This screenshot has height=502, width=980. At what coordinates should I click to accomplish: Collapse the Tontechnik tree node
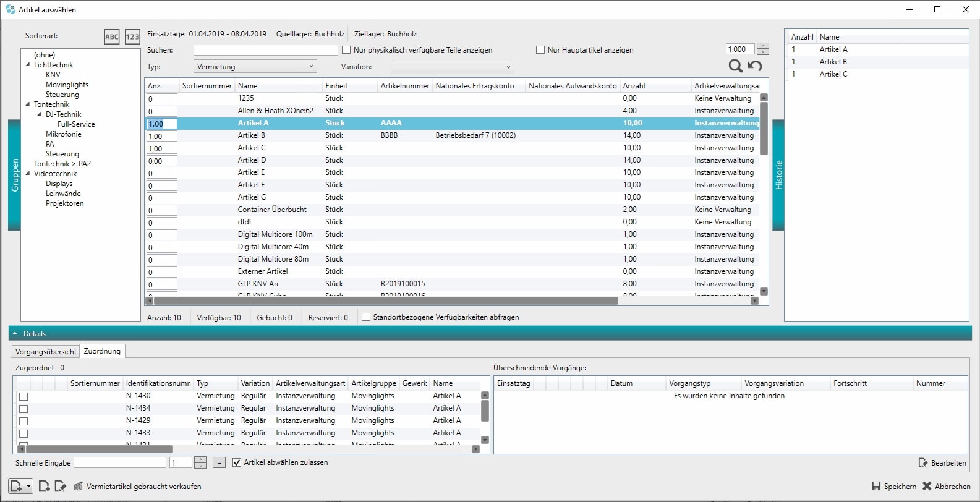point(28,104)
